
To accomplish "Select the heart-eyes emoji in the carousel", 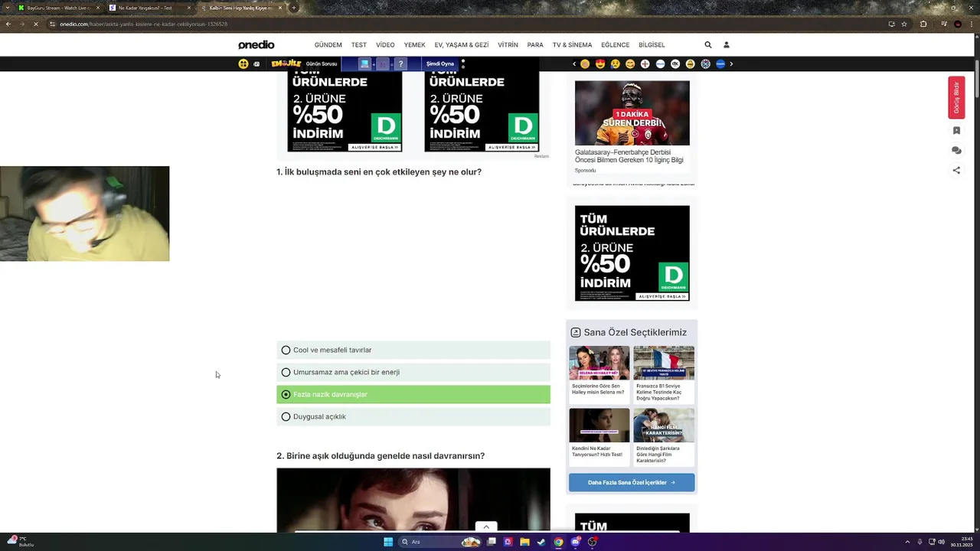I will point(600,64).
